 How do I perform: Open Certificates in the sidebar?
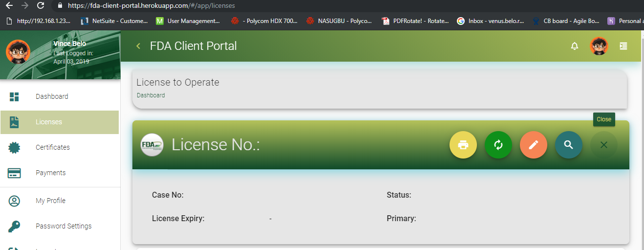point(60,147)
